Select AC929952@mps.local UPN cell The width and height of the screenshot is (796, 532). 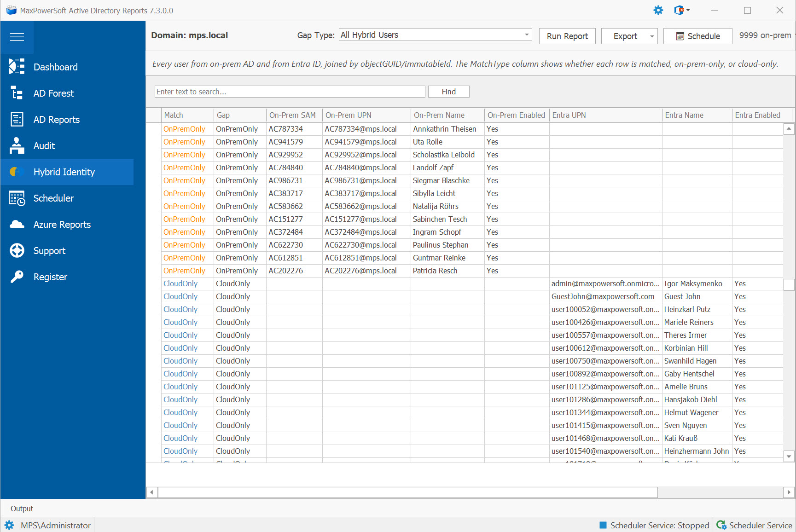point(366,155)
